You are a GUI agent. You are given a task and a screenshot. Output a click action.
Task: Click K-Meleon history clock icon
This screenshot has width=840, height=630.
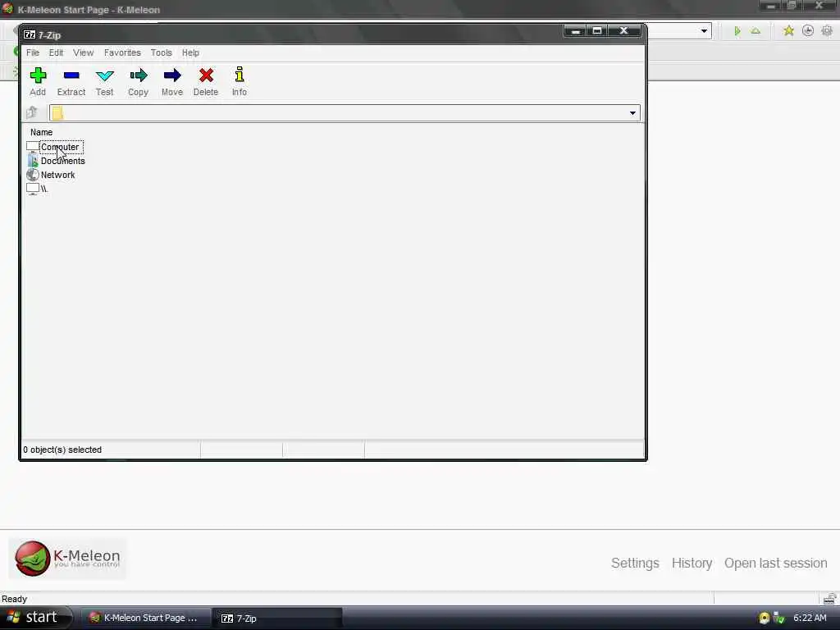point(808,30)
